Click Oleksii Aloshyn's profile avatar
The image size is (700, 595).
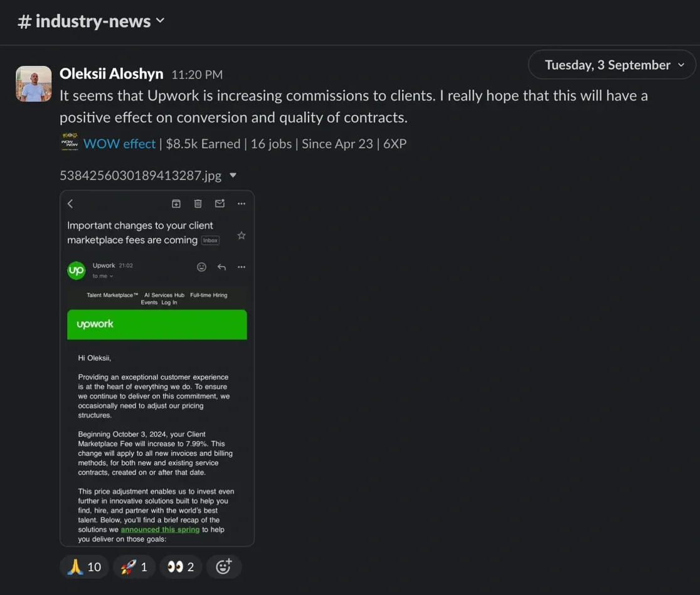(x=33, y=84)
